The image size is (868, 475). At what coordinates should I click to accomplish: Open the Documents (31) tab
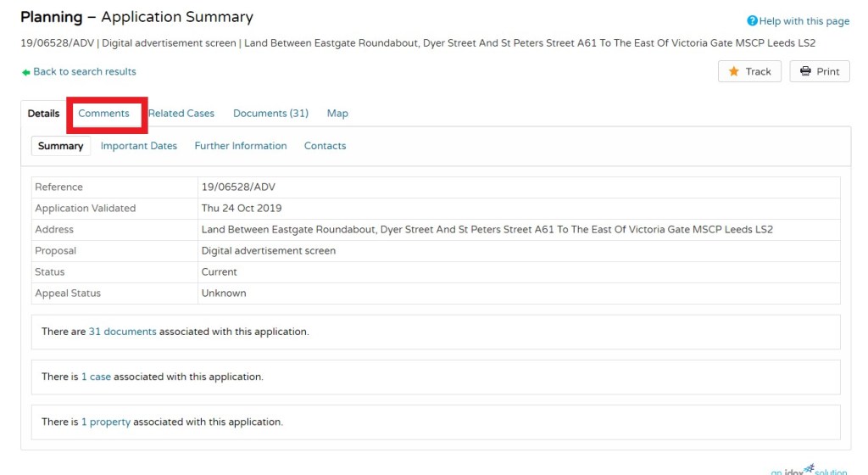pos(270,114)
